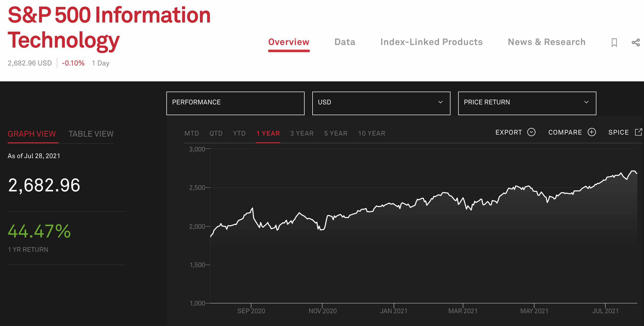The height and width of the screenshot is (326, 644).
Task: Click the COMPARE label
Action: click(565, 132)
